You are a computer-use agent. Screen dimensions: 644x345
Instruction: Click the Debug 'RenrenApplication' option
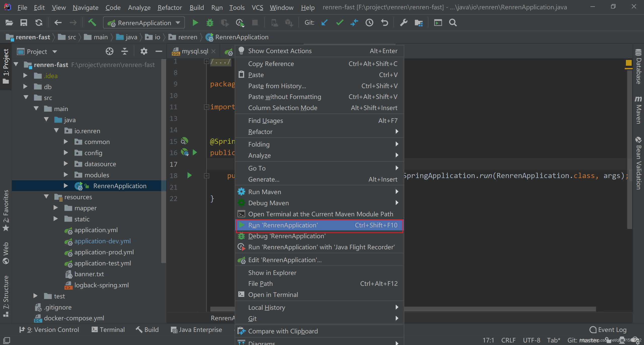(287, 236)
